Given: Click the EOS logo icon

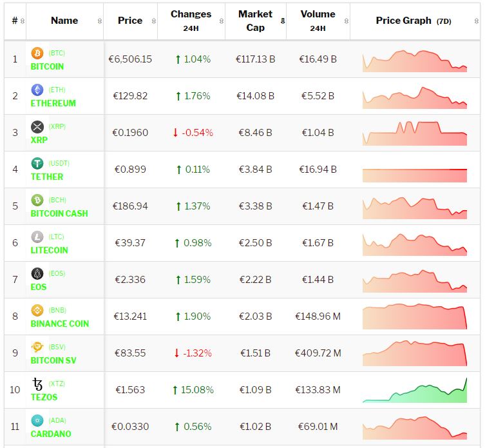Looking at the screenshot, I should 37,273.
